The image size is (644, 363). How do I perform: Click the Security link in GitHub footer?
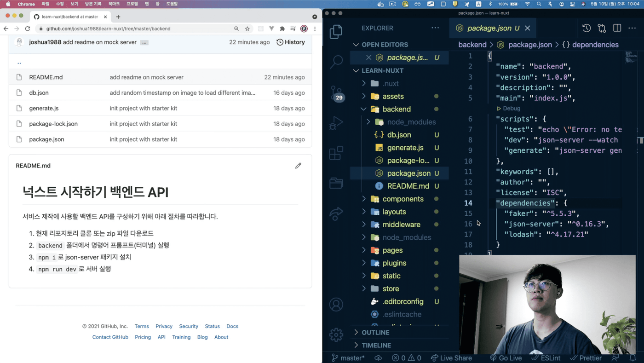pos(189,326)
